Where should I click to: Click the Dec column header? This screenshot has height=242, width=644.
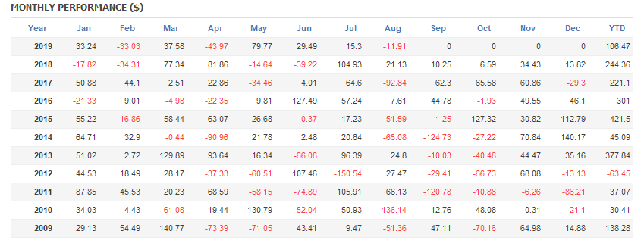click(572, 28)
